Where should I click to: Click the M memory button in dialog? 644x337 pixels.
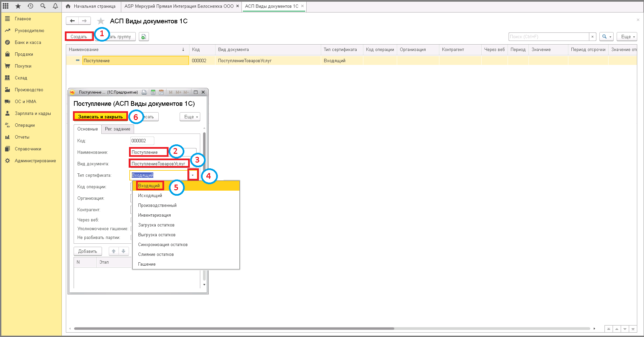171,92
